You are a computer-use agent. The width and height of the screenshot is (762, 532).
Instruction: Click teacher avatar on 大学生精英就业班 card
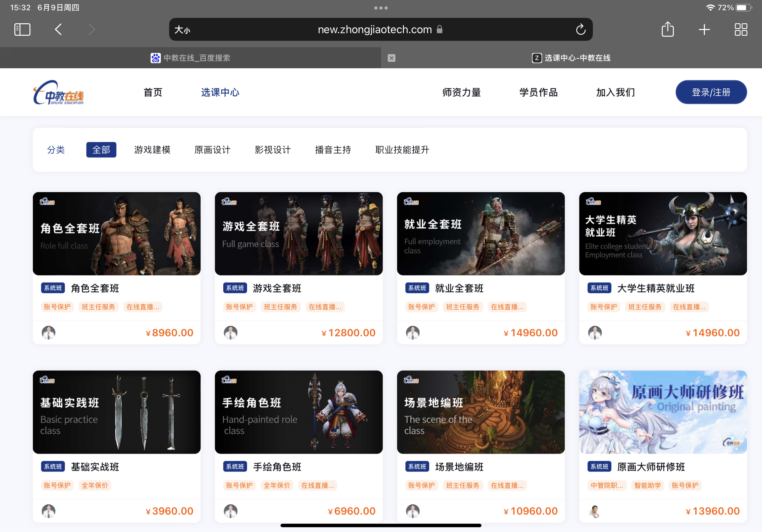coord(595,333)
